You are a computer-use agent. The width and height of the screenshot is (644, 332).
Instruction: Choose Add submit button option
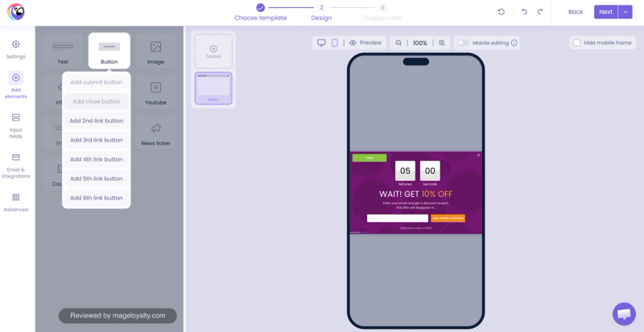pos(97,82)
